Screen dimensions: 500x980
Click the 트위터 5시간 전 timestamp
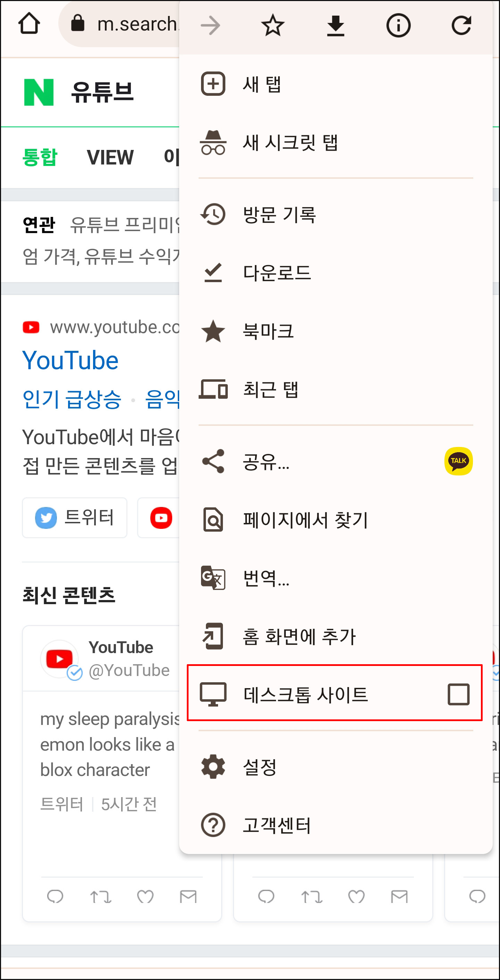click(99, 804)
